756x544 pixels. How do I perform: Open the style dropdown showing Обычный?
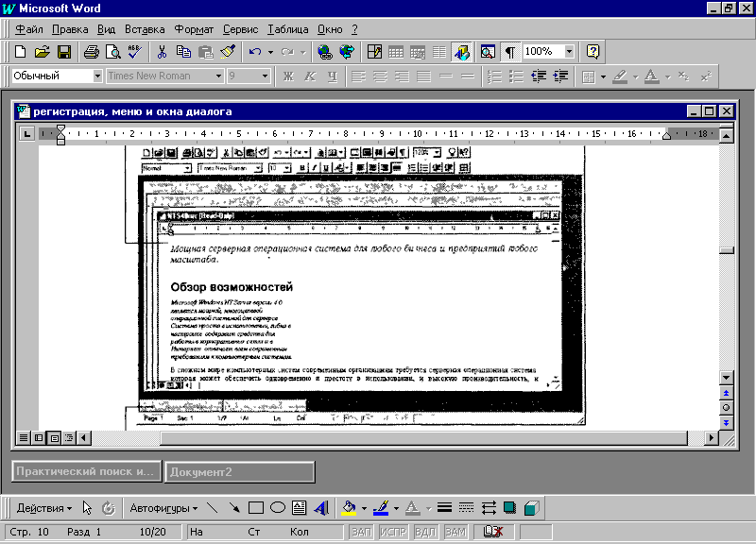pos(97,76)
